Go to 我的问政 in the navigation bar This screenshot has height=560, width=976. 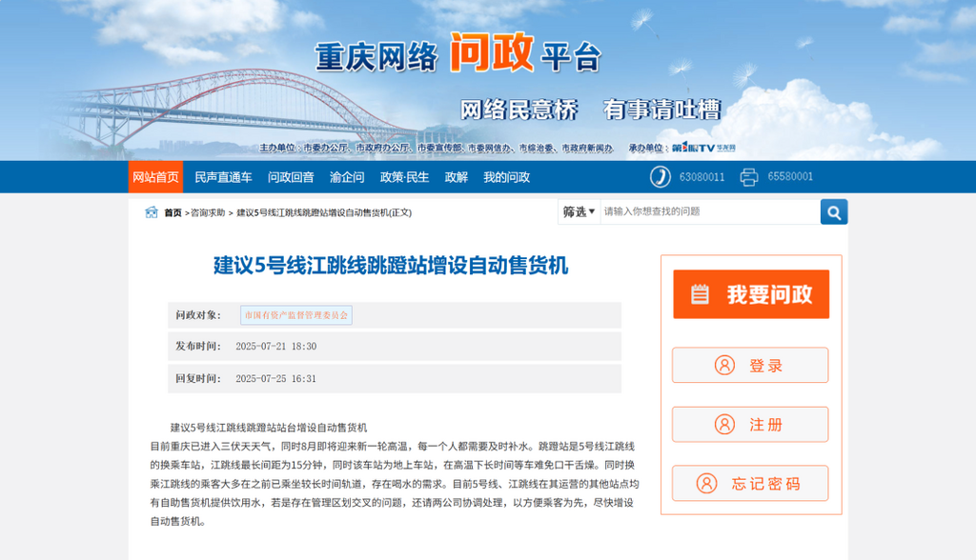point(506,177)
